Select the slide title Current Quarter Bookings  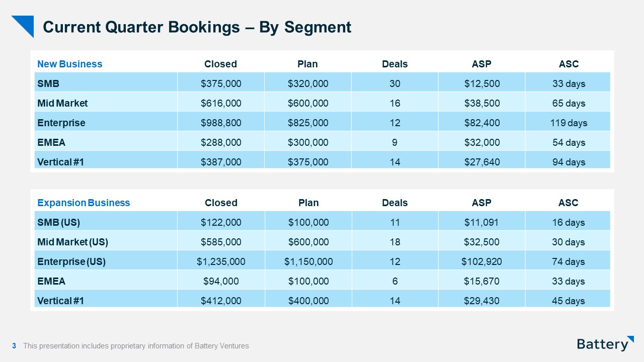pyautogui.click(x=197, y=27)
